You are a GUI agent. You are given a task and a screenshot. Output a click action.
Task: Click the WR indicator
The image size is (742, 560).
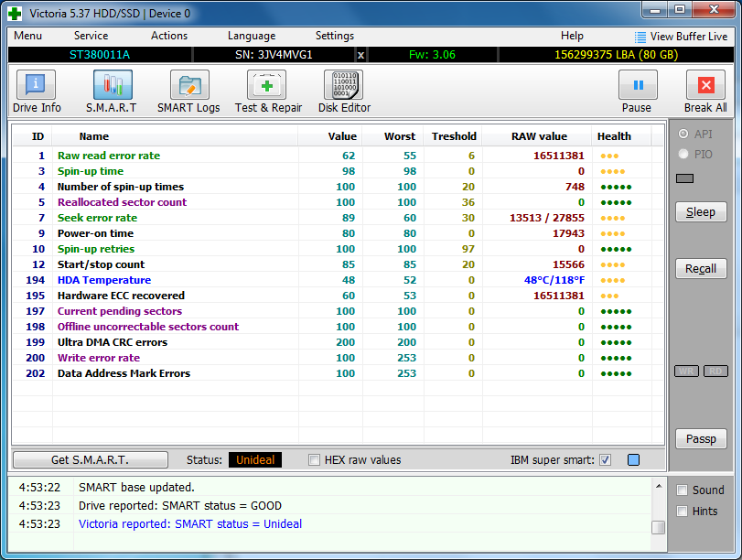(x=686, y=372)
